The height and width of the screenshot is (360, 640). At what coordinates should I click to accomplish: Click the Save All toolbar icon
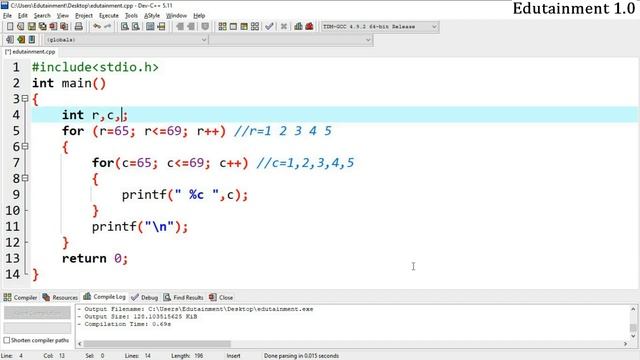coord(42,27)
